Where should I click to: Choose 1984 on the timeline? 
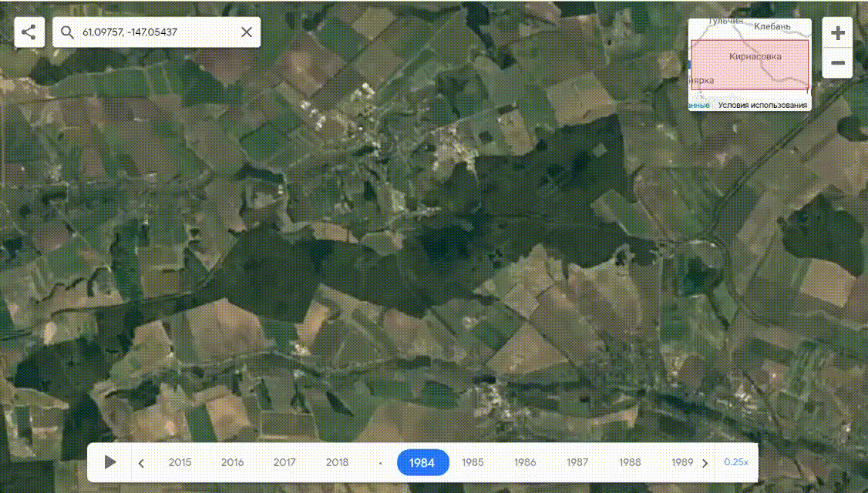422,462
